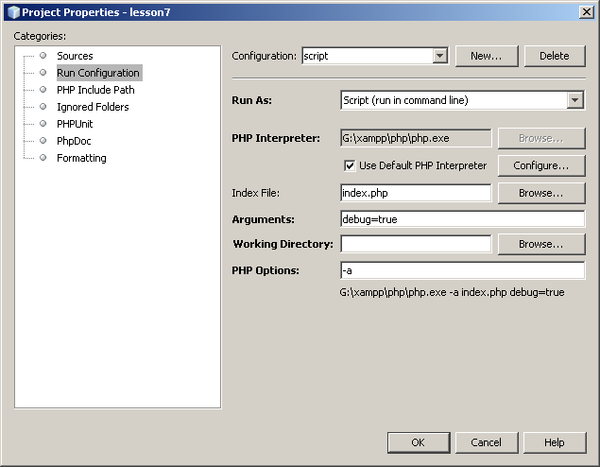Open the Run As dropdown

click(575, 100)
